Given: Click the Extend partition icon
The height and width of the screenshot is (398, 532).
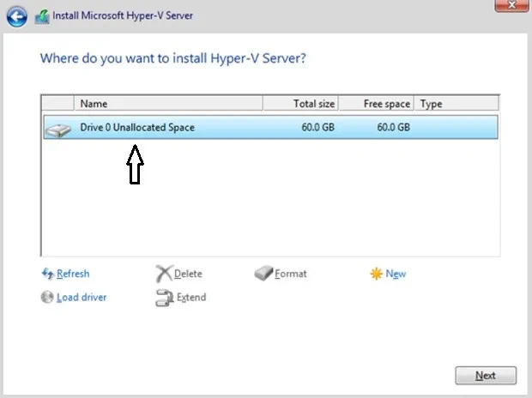Looking at the screenshot, I should [x=164, y=298].
